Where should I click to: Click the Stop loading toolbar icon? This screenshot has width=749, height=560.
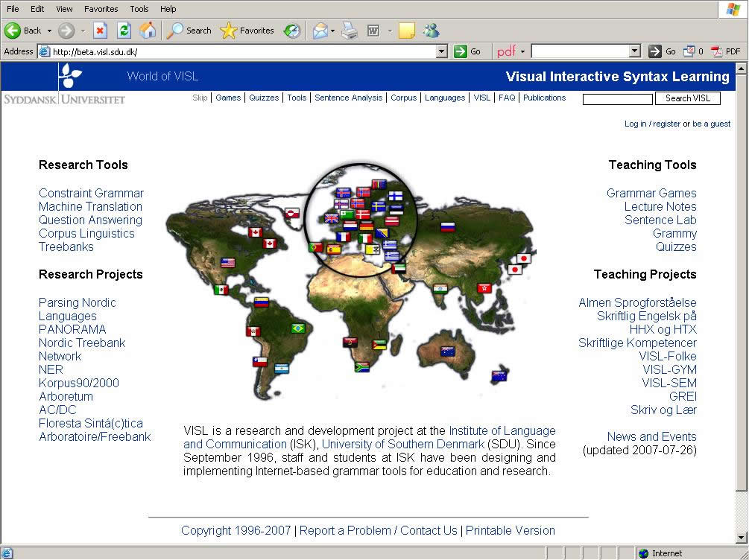coord(101,31)
